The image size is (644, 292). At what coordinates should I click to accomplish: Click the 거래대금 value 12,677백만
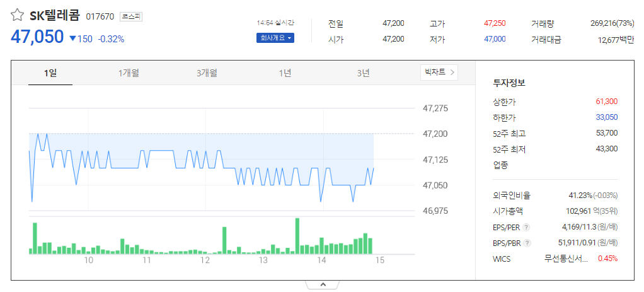pos(616,40)
